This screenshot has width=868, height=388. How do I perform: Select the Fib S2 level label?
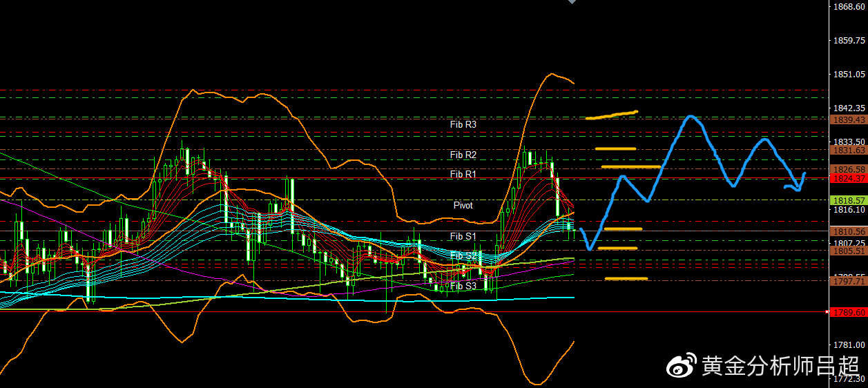point(463,256)
